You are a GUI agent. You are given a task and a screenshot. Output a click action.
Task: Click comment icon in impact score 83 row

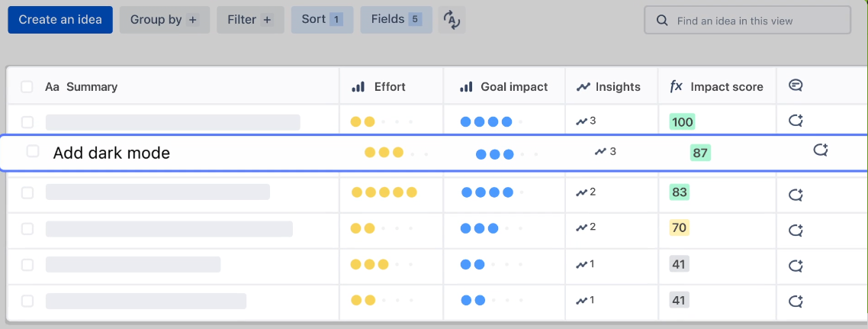[x=796, y=194]
